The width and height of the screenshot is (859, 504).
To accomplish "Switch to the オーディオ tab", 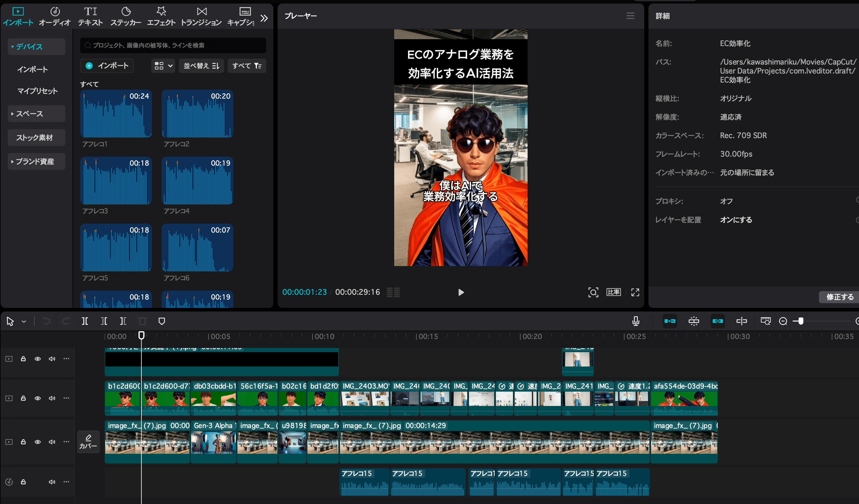I will 54,16.
